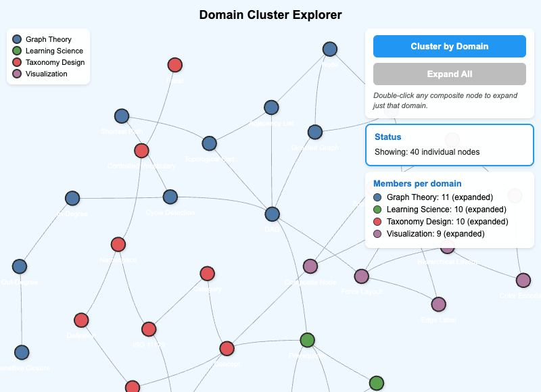
Task: Click the legend text "Learning Science"
Action: tap(55, 51)
